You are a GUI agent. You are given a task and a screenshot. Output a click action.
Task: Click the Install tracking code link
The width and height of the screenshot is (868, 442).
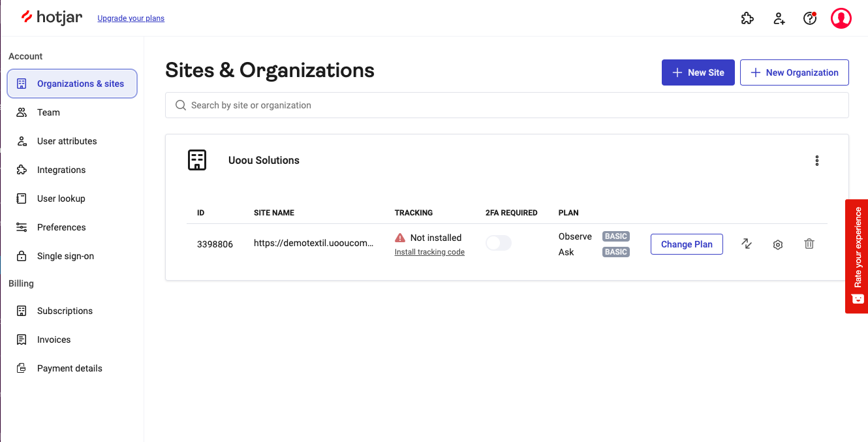[x=429, y=252]
